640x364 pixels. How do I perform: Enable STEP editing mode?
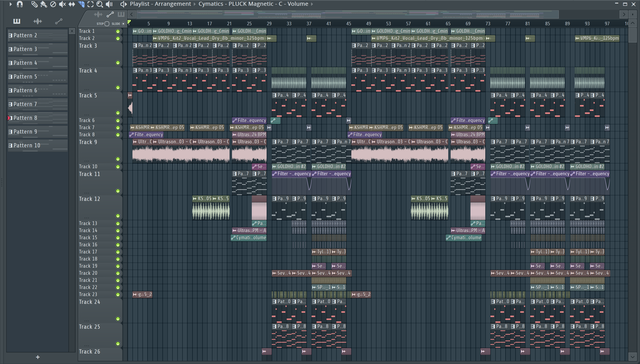click(x=107, y=24)
